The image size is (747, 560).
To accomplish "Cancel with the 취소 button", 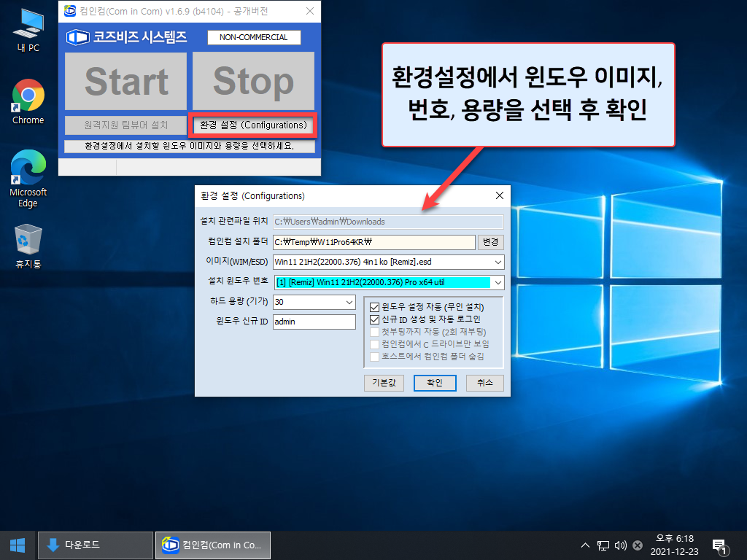I will pyautogui.click(x=484, y=383).
